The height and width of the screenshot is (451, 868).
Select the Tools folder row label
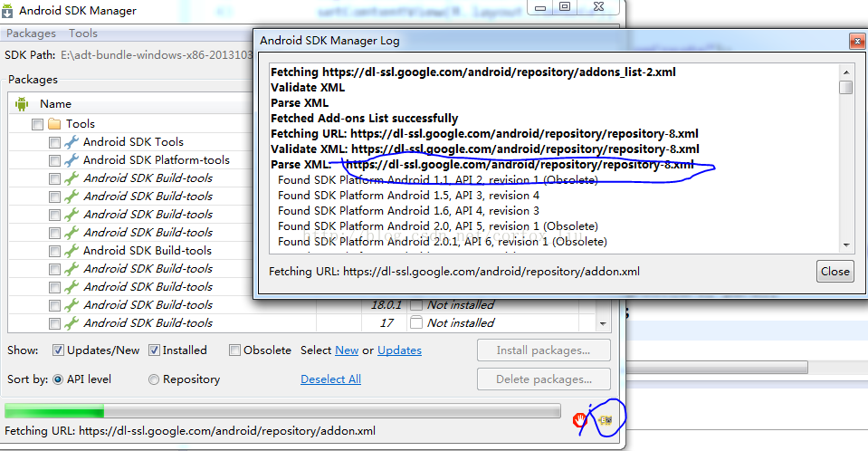81,123
